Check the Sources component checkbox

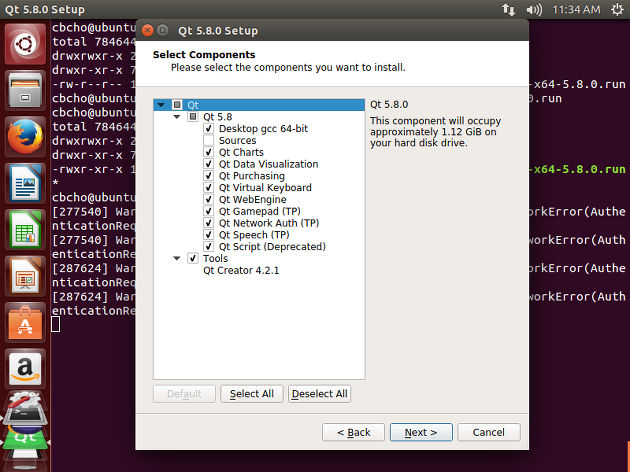[208, 140]
